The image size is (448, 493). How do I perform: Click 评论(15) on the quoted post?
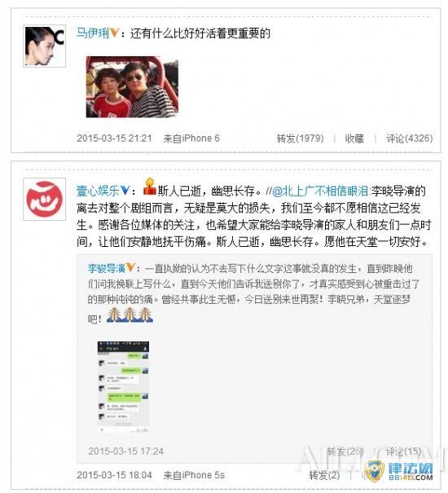click(x=404, y=451)
